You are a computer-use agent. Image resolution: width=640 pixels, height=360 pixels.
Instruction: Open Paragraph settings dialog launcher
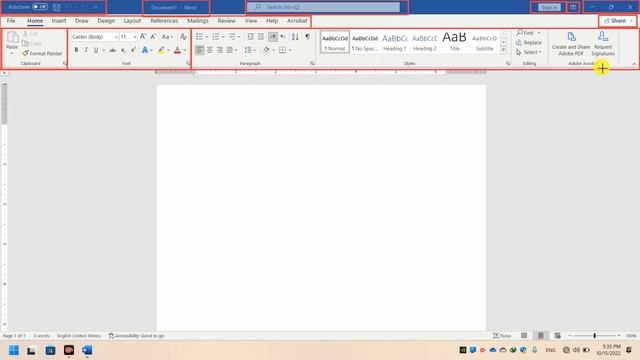(312, 64)
